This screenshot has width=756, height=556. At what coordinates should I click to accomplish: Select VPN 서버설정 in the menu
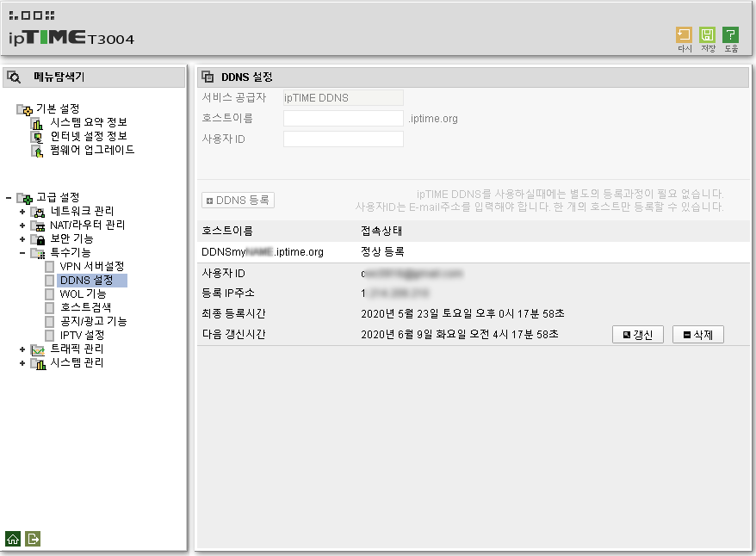pos(92,267)
